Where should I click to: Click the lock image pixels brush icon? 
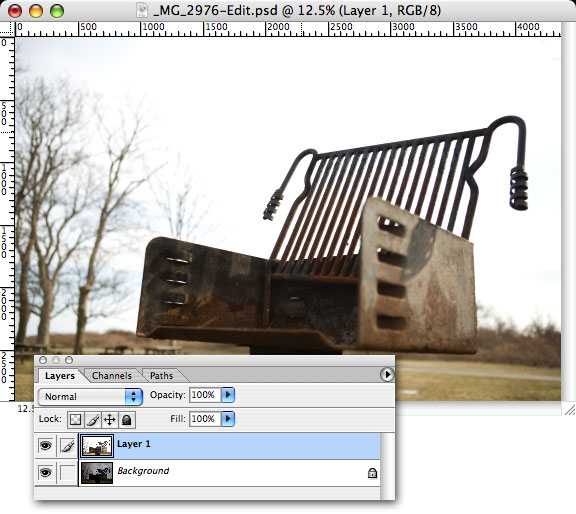93,419
